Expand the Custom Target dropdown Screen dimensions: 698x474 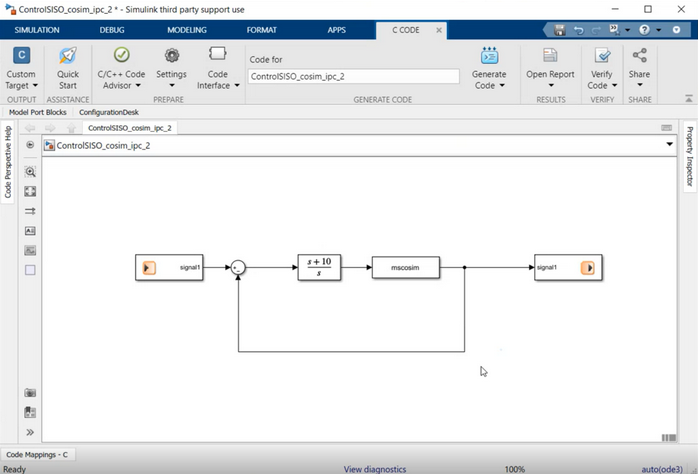coord(21,86)
